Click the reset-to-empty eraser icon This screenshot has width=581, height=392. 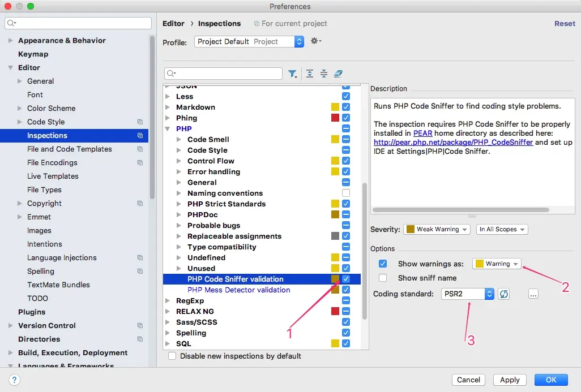pos(338,74)
